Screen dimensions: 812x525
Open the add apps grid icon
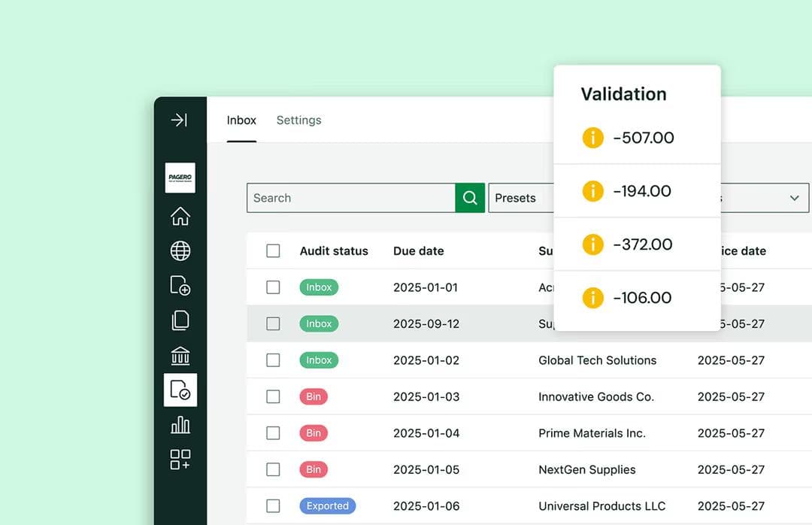180,460
